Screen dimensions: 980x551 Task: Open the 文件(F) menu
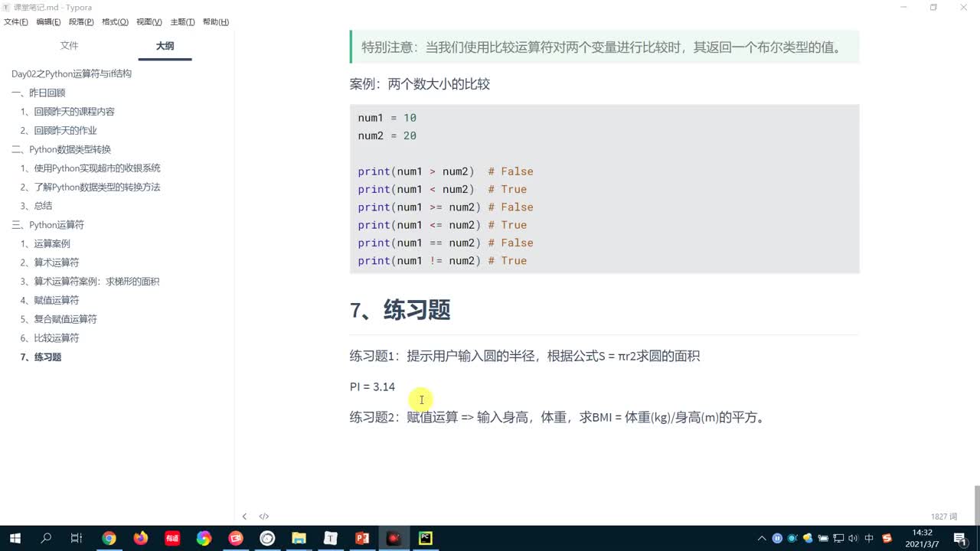(x=16, y=22)
